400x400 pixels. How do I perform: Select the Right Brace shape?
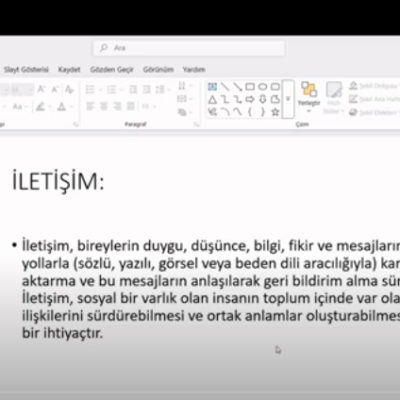point(263,112)
